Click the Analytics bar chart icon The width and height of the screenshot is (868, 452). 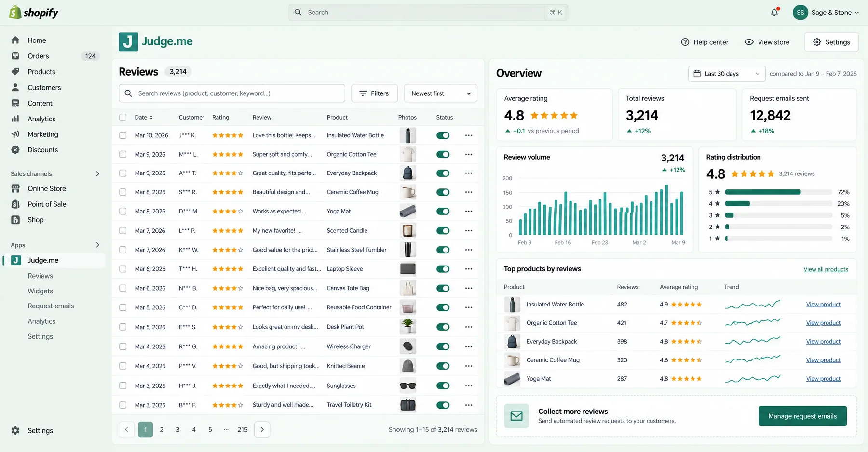[x=15, y=119]
